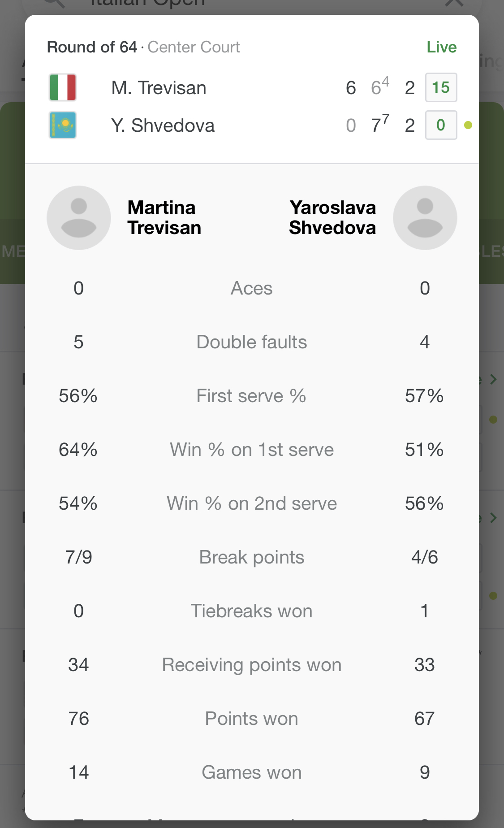Click the Round of 64 label
Viewport: 504px width, 828px height.
point(92,47)
